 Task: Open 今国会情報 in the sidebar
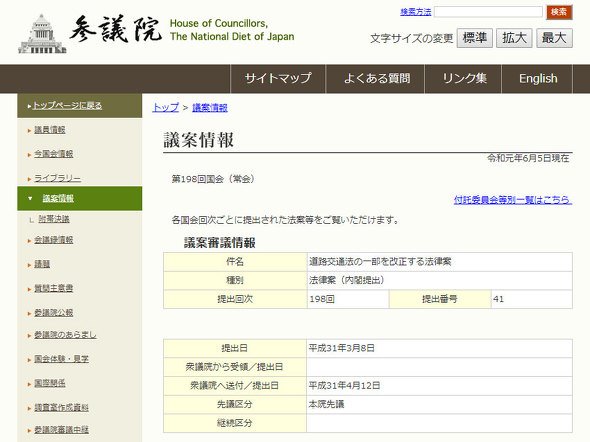click(x=54, y=154)
